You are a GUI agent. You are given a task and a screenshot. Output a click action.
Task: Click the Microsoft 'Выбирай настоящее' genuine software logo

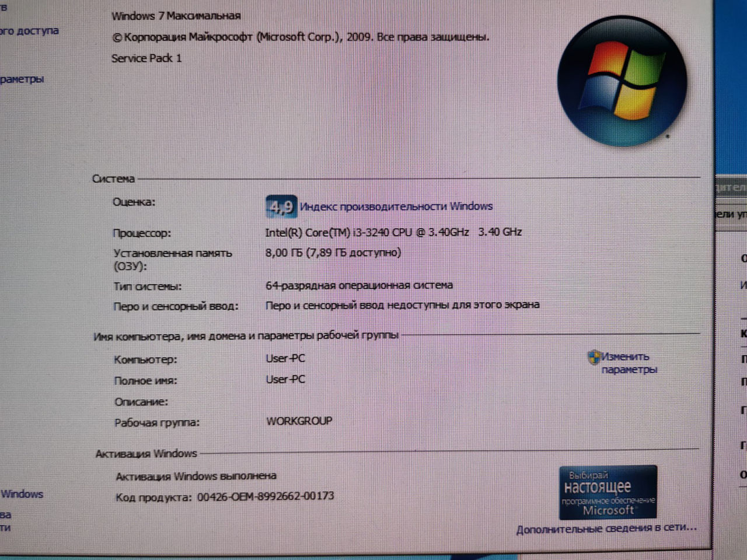pos(608,493)
